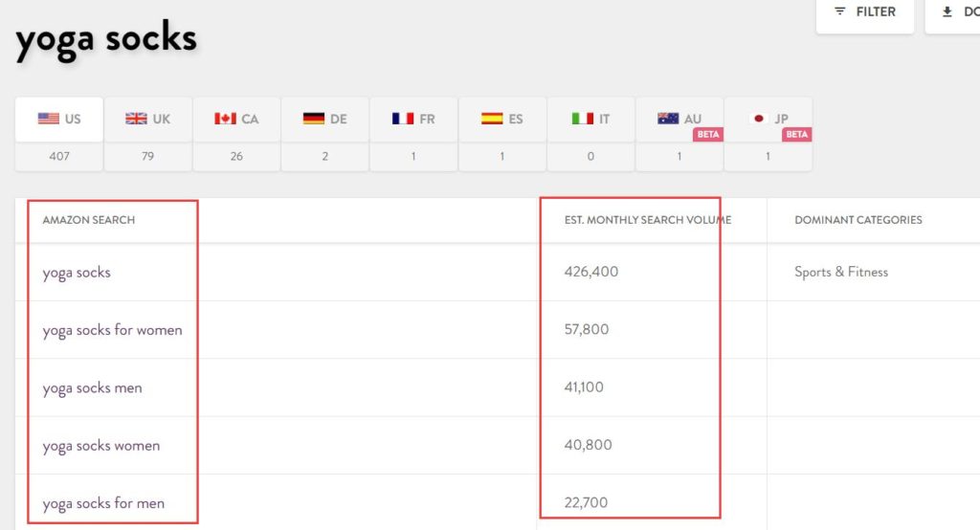
Task: Click the US flag icon
Action: 48,118
